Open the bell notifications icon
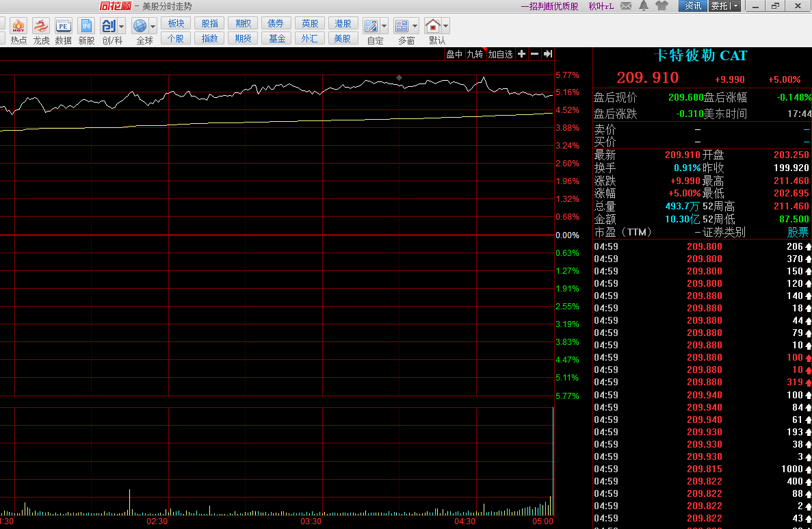Image resolution: width=812 pixels, height=529 pixels. click(x=644, y=5)
